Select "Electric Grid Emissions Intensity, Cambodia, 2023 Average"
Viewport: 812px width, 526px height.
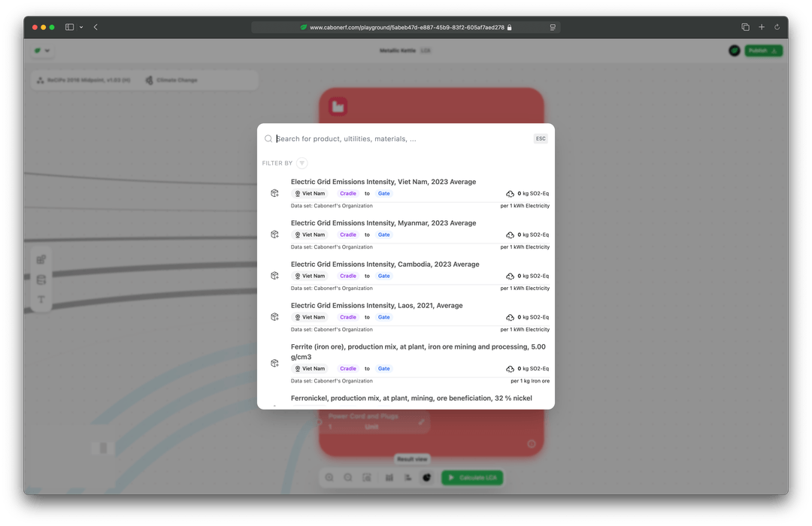385,264
